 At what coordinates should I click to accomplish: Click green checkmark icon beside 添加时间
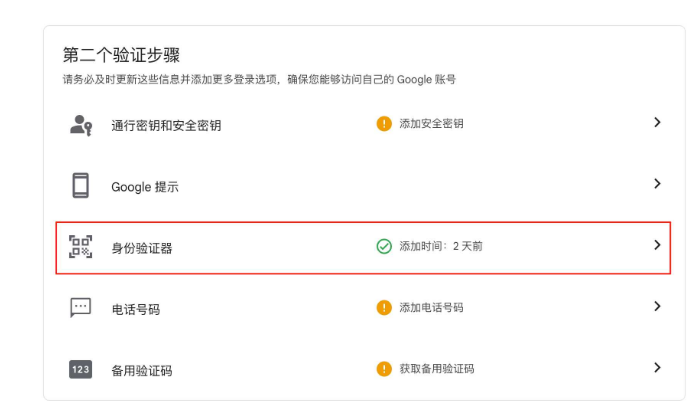point(384,246)
